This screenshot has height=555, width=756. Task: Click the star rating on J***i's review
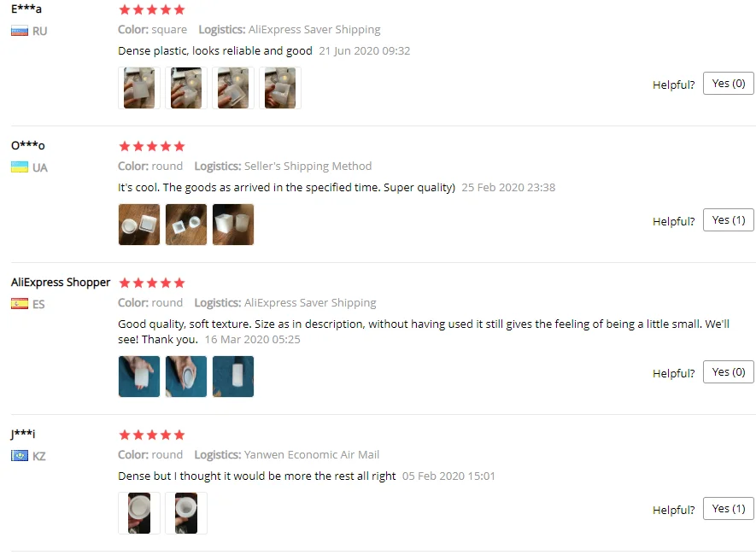point(152,435)
